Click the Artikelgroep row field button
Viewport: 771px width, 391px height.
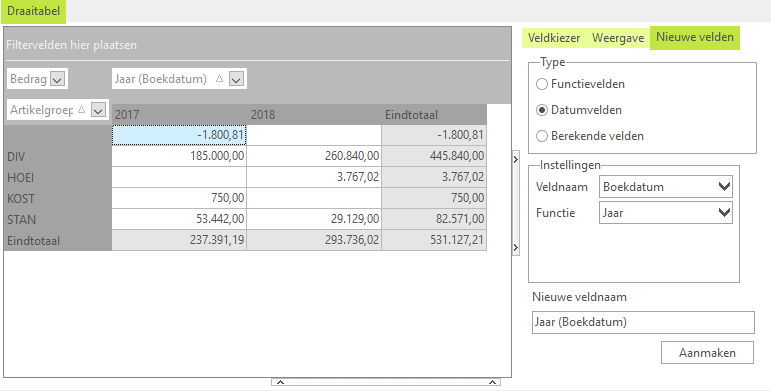58,110
